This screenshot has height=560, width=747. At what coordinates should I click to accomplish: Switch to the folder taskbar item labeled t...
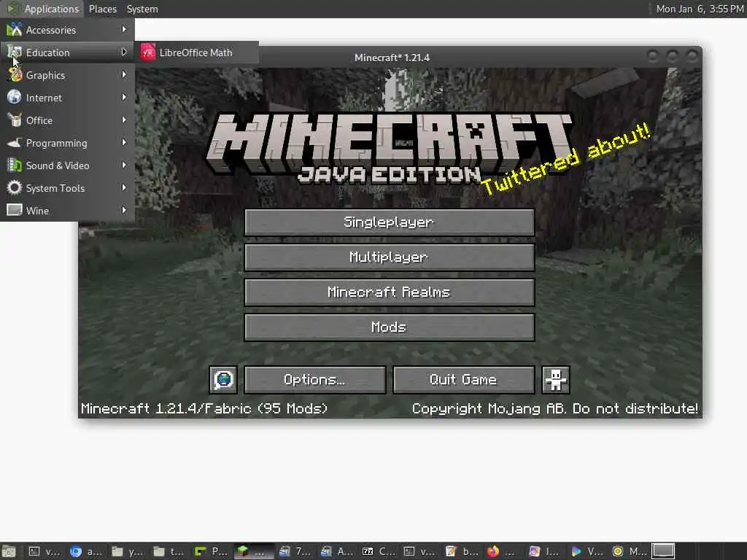pos(171,551)
